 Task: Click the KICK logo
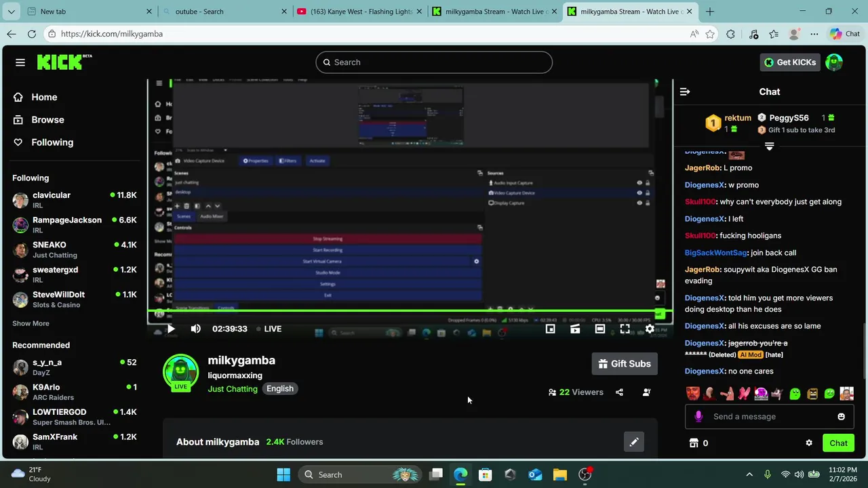[64, 62]
